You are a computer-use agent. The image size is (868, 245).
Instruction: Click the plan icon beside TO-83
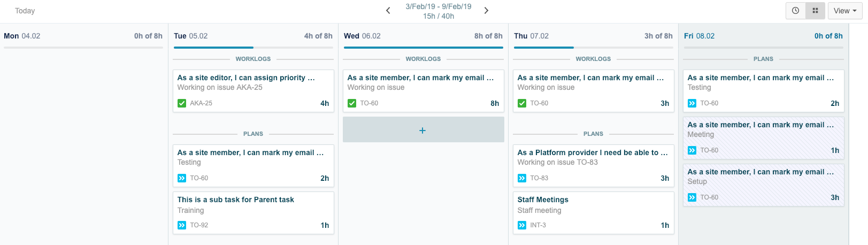pos(522,178)
